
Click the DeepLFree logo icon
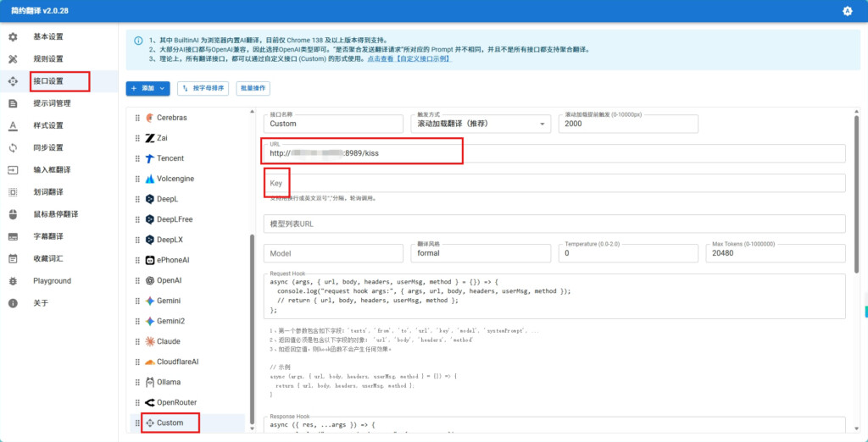(149, 219)
